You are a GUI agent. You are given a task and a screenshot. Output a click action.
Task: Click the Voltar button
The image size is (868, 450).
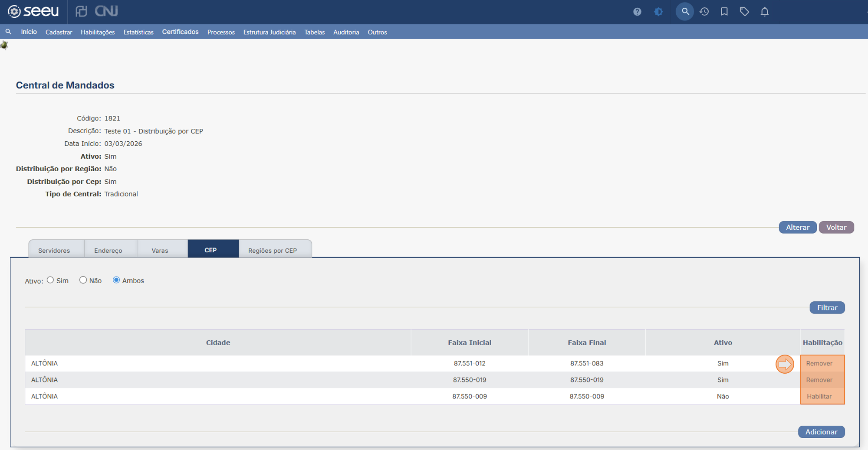pos(836,227)
